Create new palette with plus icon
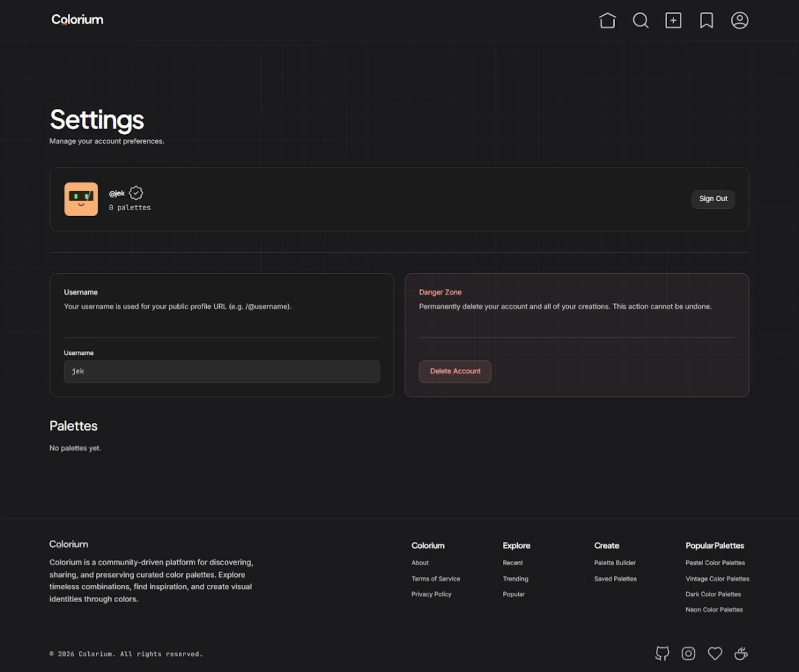Image resolution: width=799 pixels, height=672 pixels. (673, 20)
